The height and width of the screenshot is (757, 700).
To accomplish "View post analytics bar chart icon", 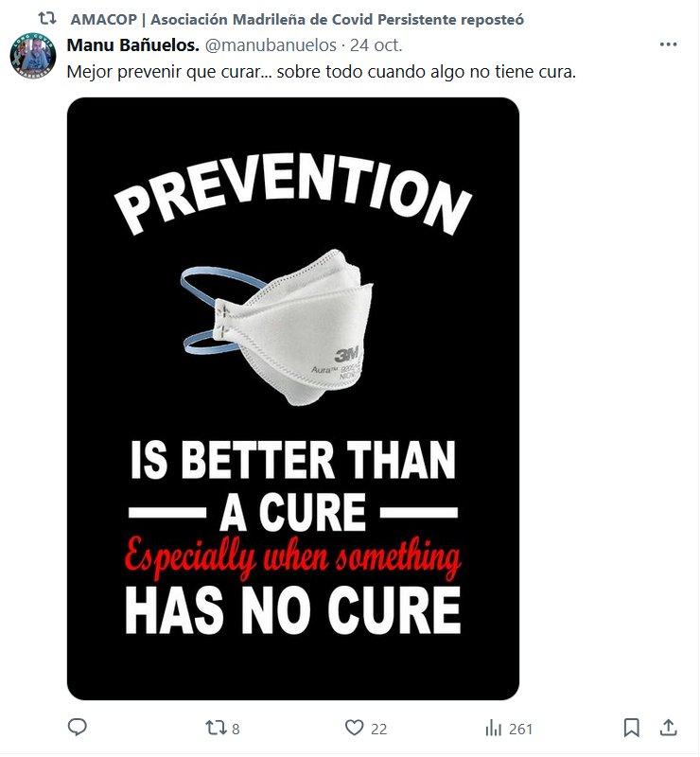I will (x=494, y=728).
